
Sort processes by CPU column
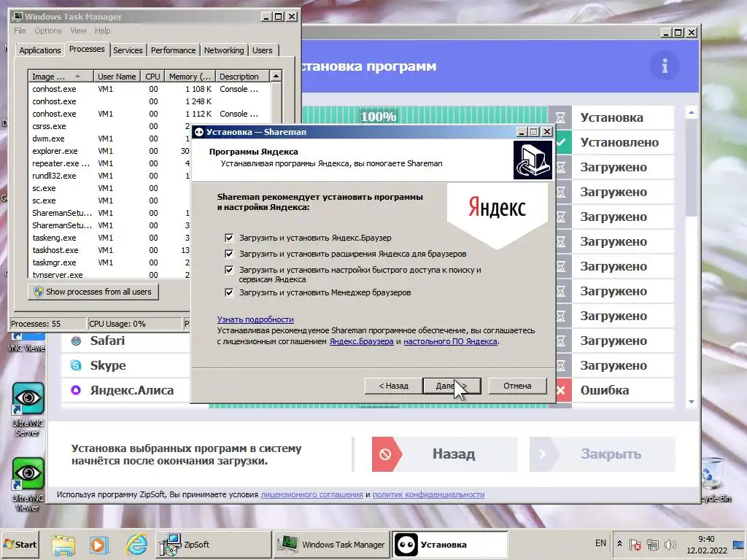[152, 76]
